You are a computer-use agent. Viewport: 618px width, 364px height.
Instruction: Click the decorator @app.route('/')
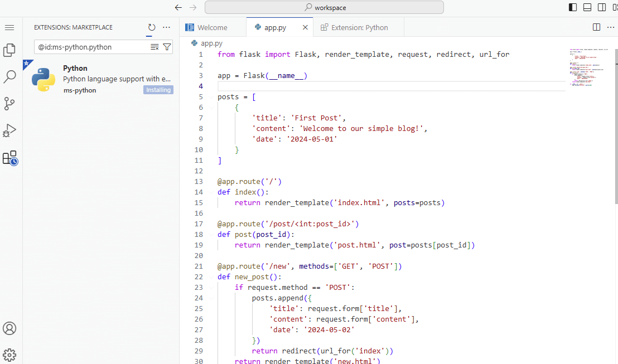249,182
